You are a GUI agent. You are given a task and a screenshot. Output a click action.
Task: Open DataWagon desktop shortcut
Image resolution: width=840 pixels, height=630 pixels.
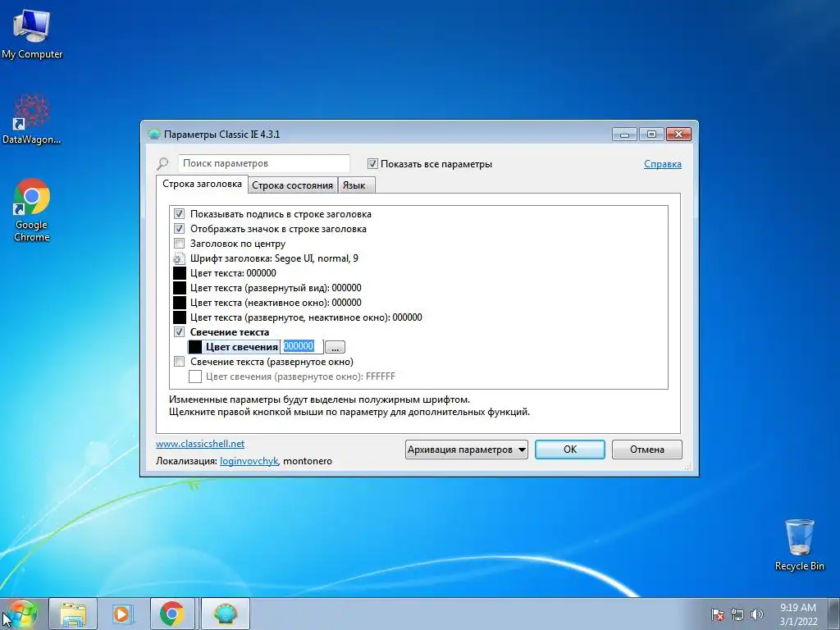tap(31, 119)
